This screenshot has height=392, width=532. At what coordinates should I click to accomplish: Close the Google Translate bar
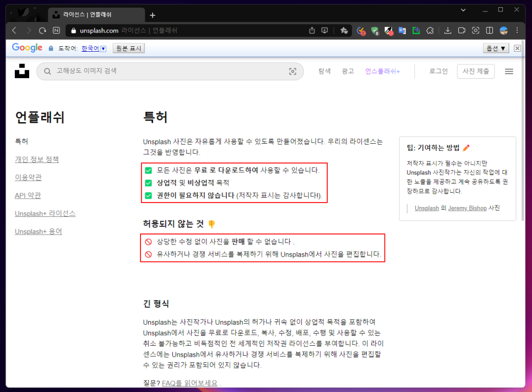point(517,48)
